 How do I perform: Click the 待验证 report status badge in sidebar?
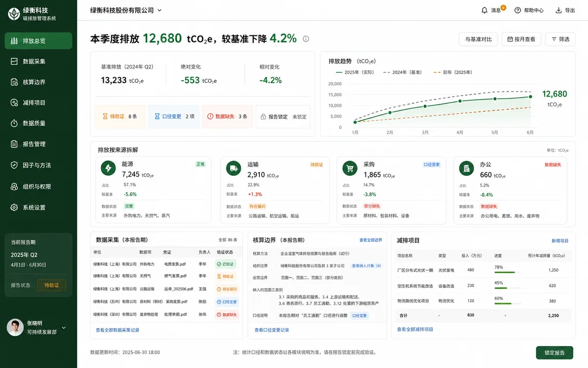coord(52,285)
